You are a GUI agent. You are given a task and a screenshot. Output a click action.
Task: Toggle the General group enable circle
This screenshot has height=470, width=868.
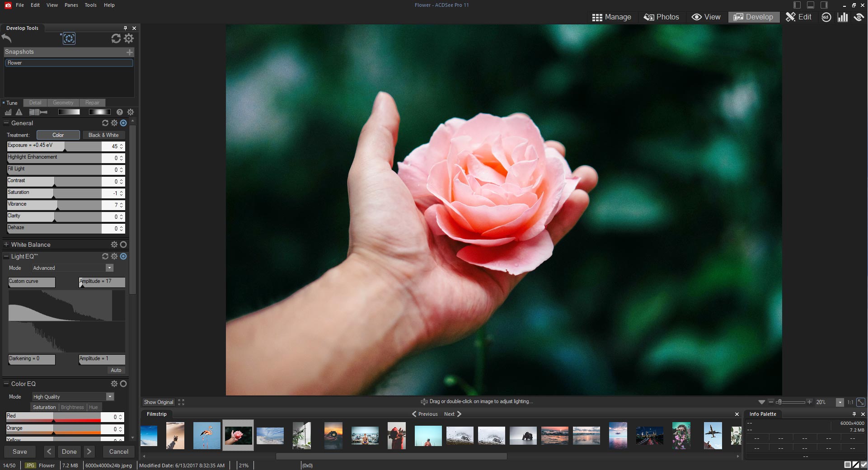[x=123, y=123]
